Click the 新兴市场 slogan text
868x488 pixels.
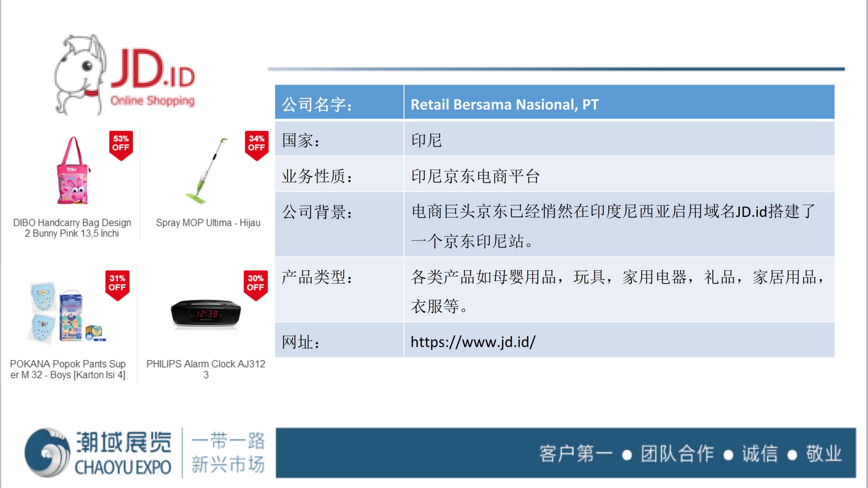pyautogui.click(x=228, y=464)
